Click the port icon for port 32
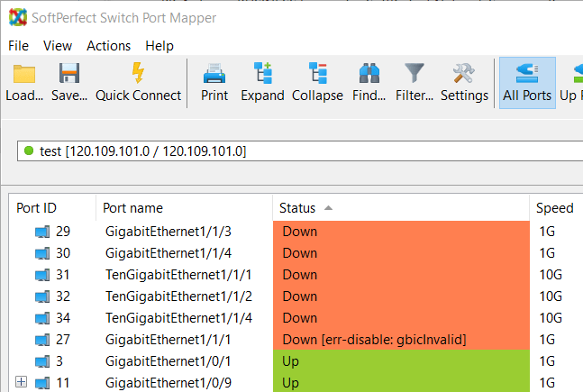 tap(42, 296)
